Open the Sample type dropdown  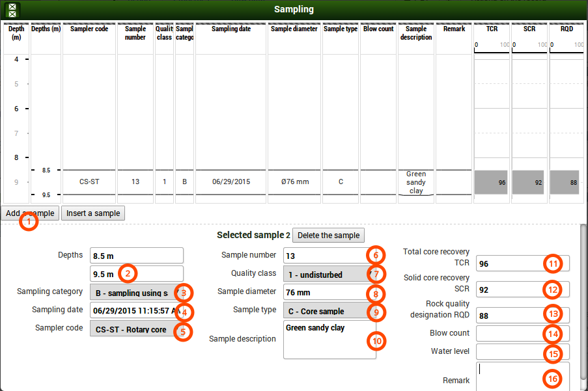click(x=326, y=311)
